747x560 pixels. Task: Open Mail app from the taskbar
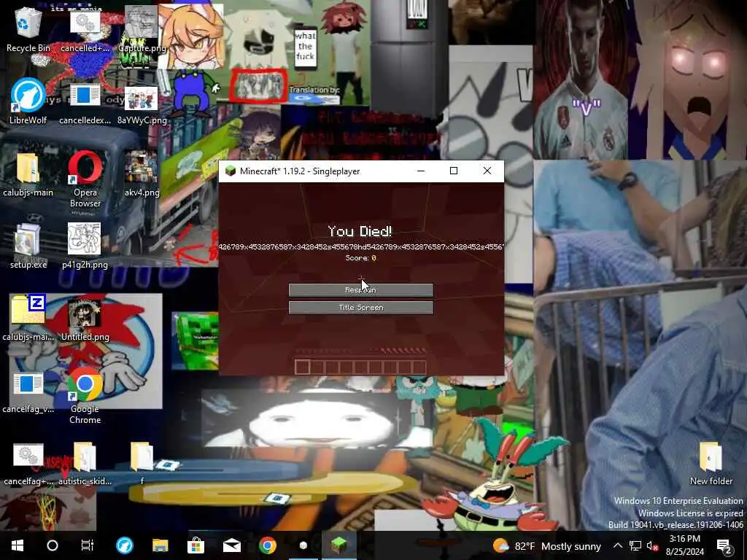[x=231, y=545]
